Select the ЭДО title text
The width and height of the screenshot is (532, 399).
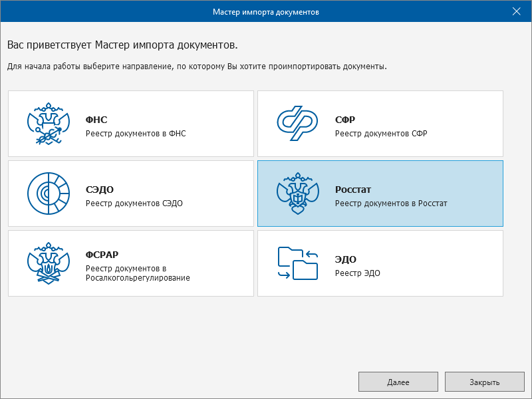(346, 260)
